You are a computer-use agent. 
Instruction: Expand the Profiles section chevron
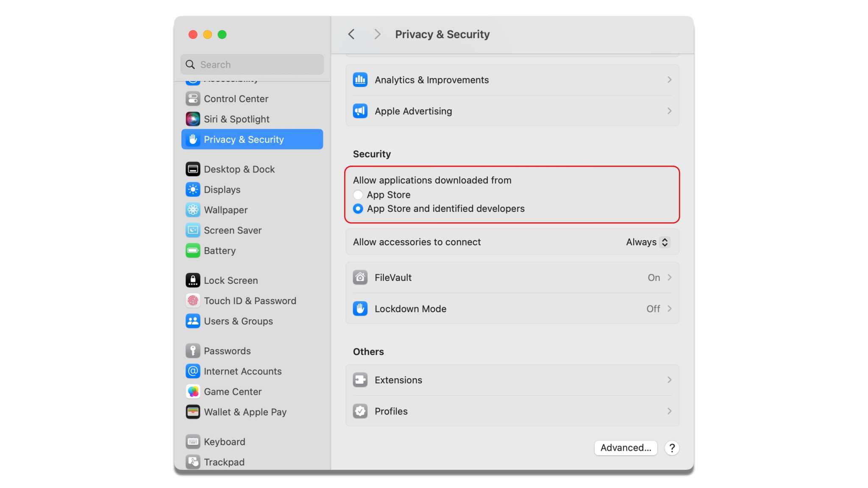[x=670, y=411]
